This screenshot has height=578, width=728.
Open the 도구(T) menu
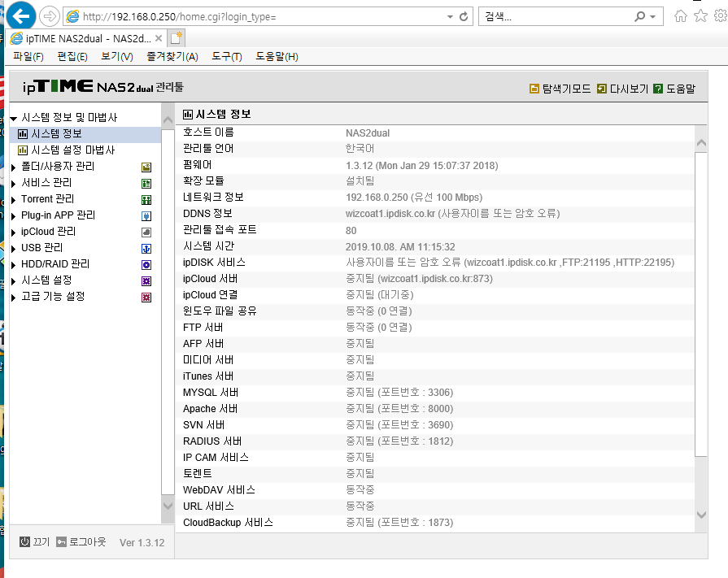tap(227, 57)
